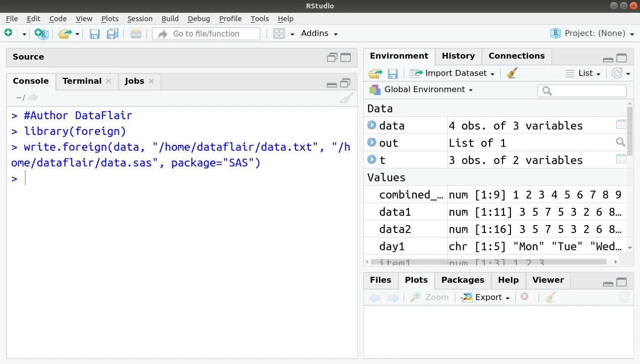640x364 pixels.
Task: Clear the console with the broom icon
Action: 346,98
